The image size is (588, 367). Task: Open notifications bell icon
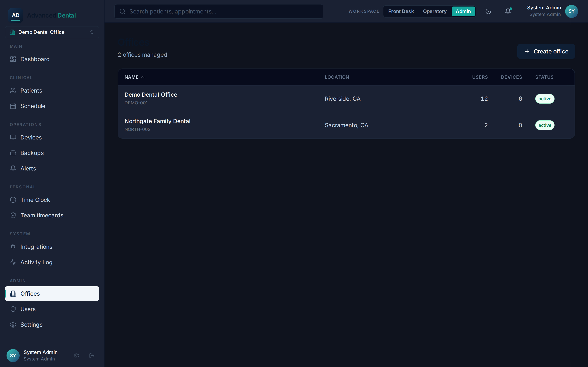point(508,11)
